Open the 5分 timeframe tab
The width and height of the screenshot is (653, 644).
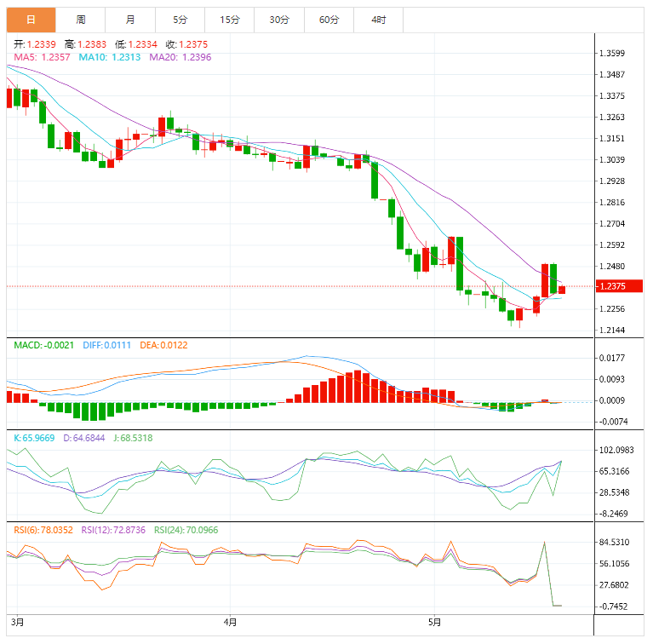[x=180, y=20]
